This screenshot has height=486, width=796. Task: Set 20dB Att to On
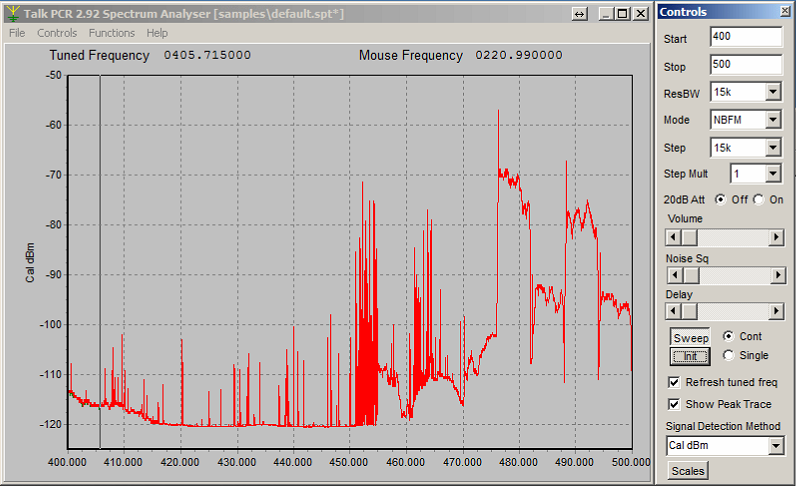coord(758,200)
